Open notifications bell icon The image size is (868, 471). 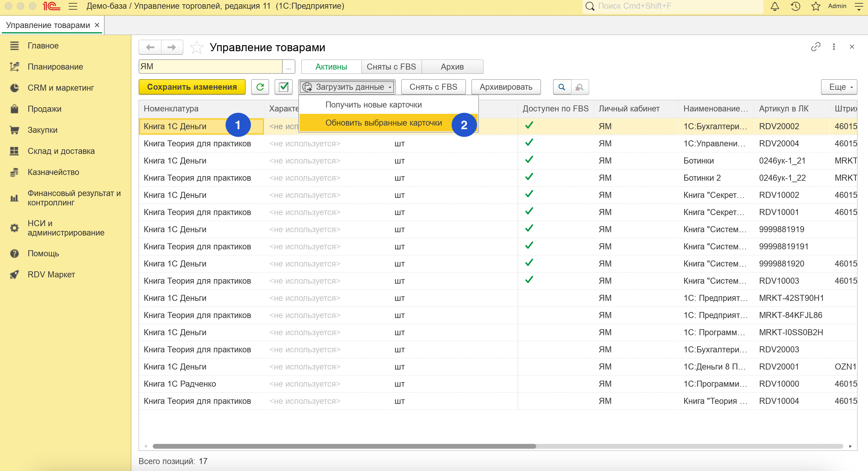click(775, 6)
